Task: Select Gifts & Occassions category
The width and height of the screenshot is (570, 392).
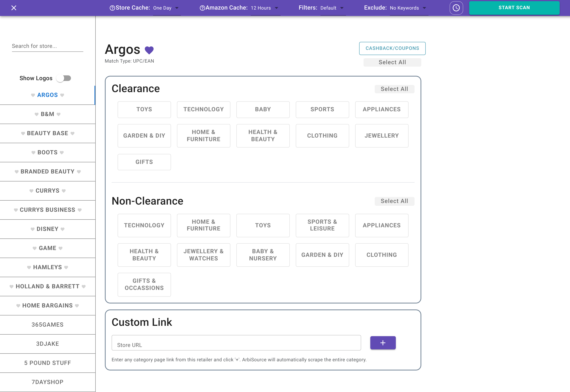Action: pyautogui.click(x=144, y=285)
